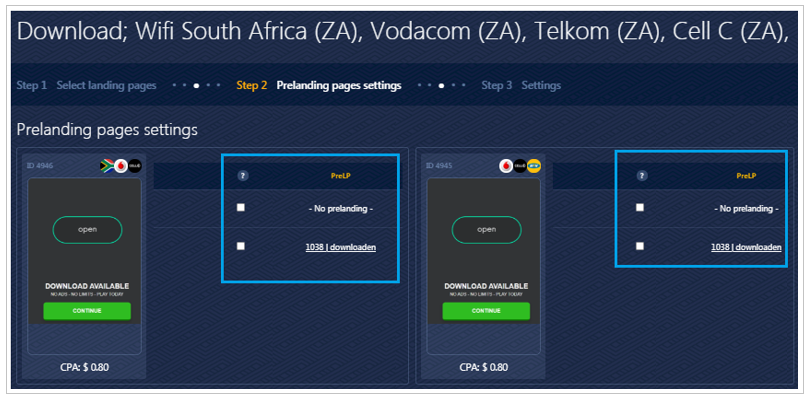This screenshot has height=399, width=810.
Task: Click the Vodacom logo on landing page ID 4945
Action: tap(506, 166)
